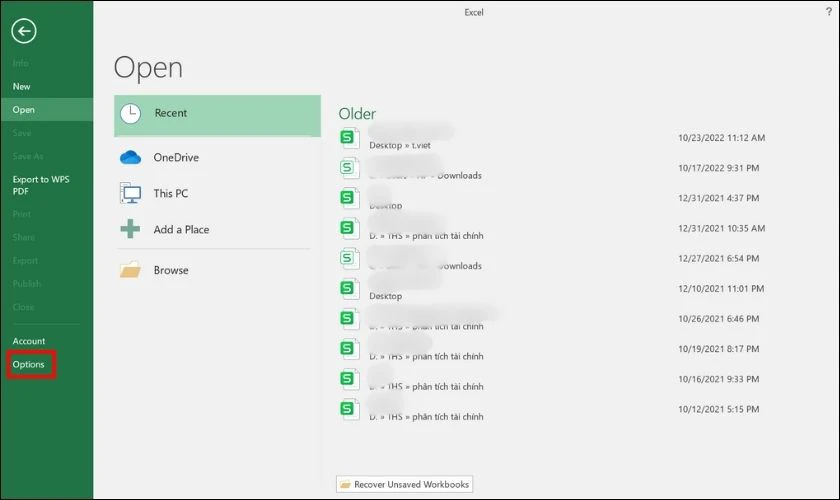
Task: Click the back arrow to return
Action: pos(24,31)
